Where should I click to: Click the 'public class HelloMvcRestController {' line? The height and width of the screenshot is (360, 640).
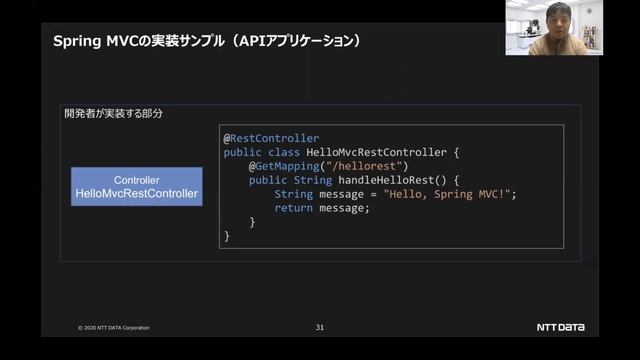[x=341, y=153]
